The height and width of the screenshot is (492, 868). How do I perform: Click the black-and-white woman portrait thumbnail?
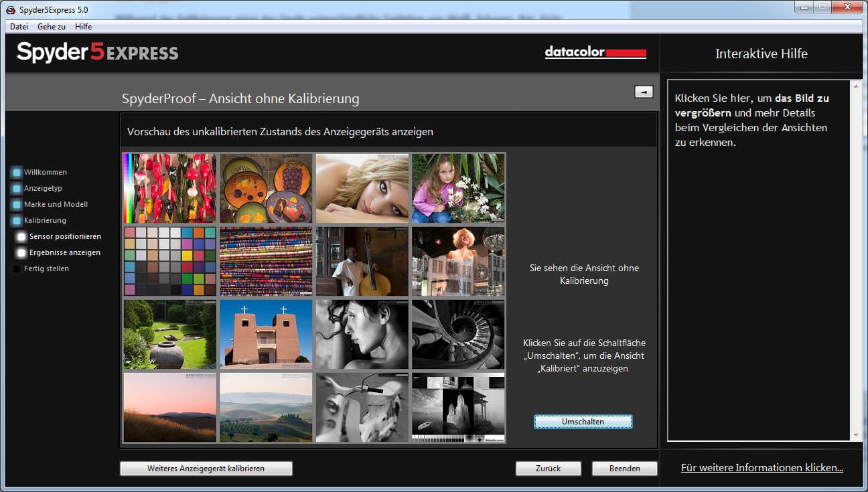362,334
